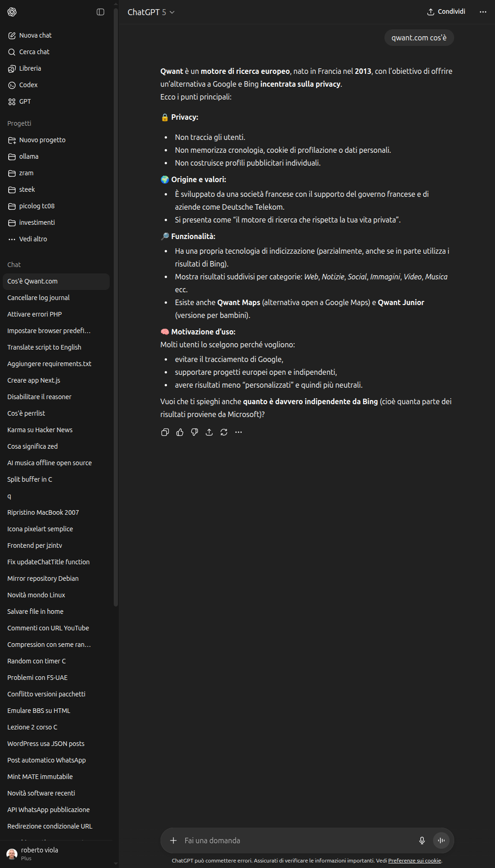The height and width of the screenshot is (868, 495).
Task: Start voice mode with the waveform button
Action: [x=441, y=840]
